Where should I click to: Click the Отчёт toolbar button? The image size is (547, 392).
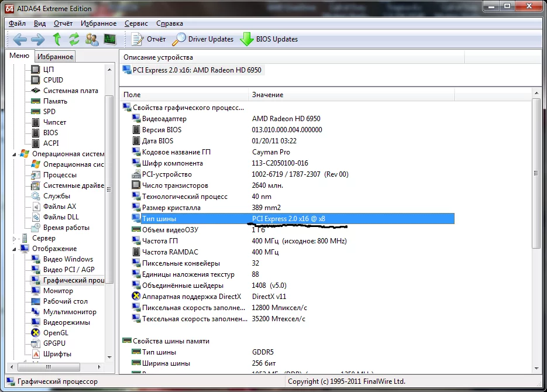click(149, 39)
